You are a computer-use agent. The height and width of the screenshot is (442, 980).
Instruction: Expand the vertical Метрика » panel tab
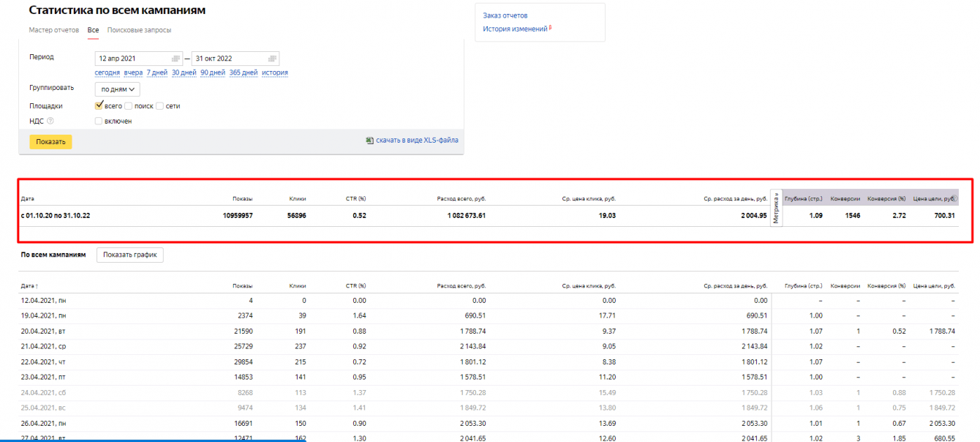[776, 208]
